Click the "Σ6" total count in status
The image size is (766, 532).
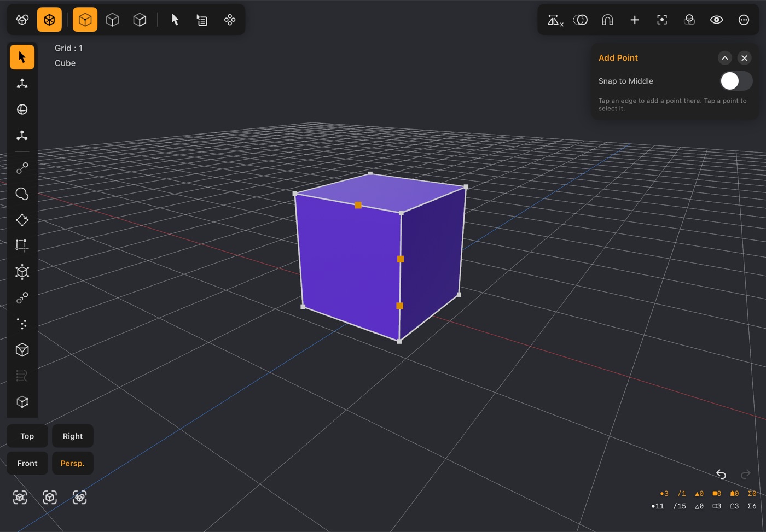pos(752,506)
